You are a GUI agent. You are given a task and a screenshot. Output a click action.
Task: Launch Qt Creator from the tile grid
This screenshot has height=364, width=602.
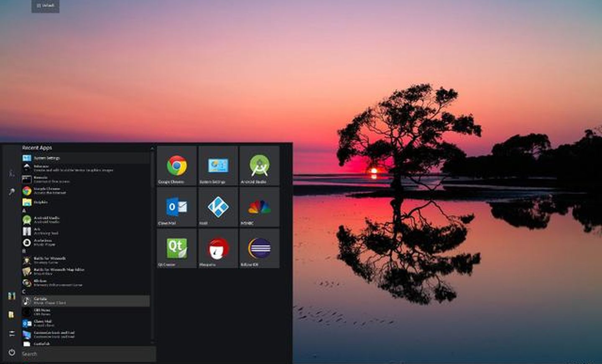(176, 249)
